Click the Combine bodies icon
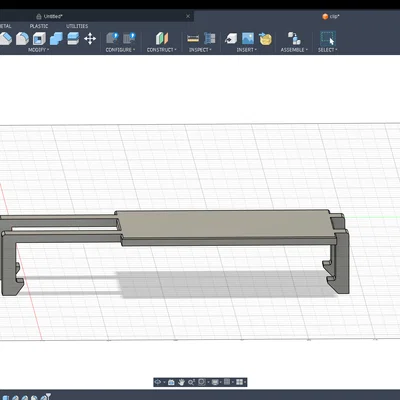The height and width of the screenshot is (400, 400). pos(56,39)
